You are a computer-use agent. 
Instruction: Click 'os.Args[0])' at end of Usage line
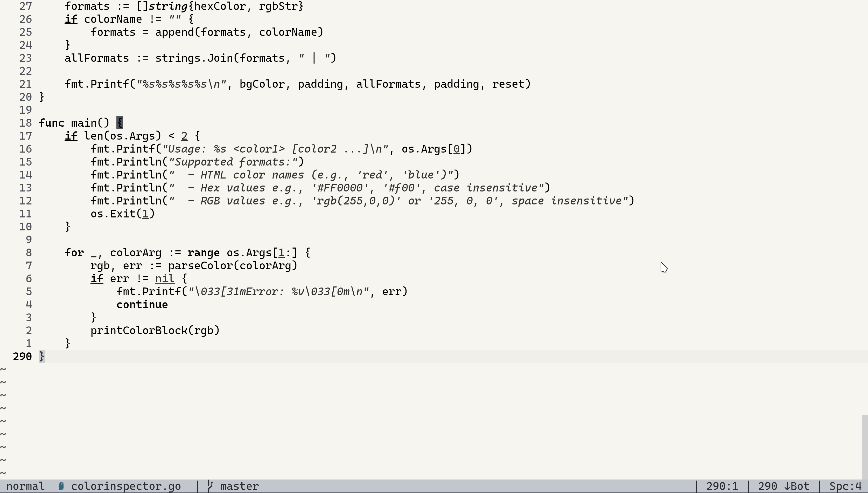tap(437, 149)
